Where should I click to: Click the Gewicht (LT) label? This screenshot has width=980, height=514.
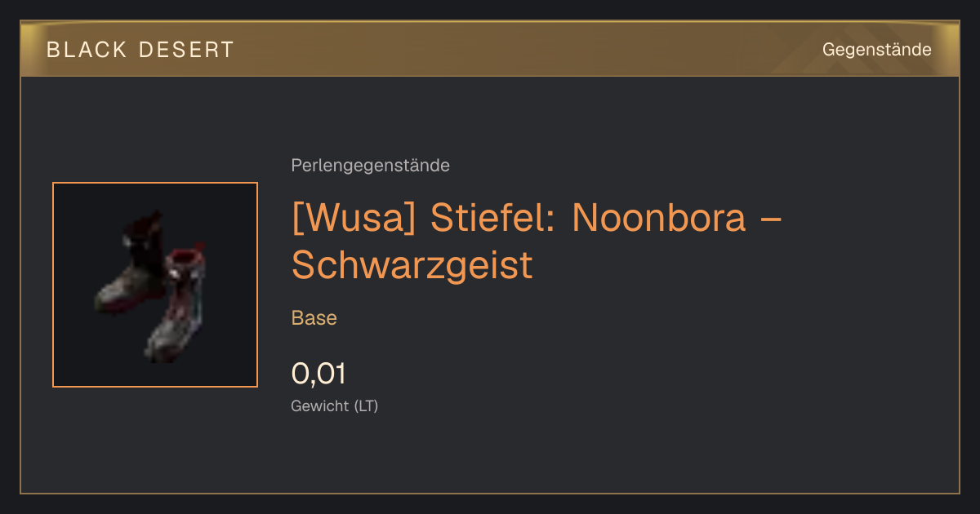tap(335, 405)
